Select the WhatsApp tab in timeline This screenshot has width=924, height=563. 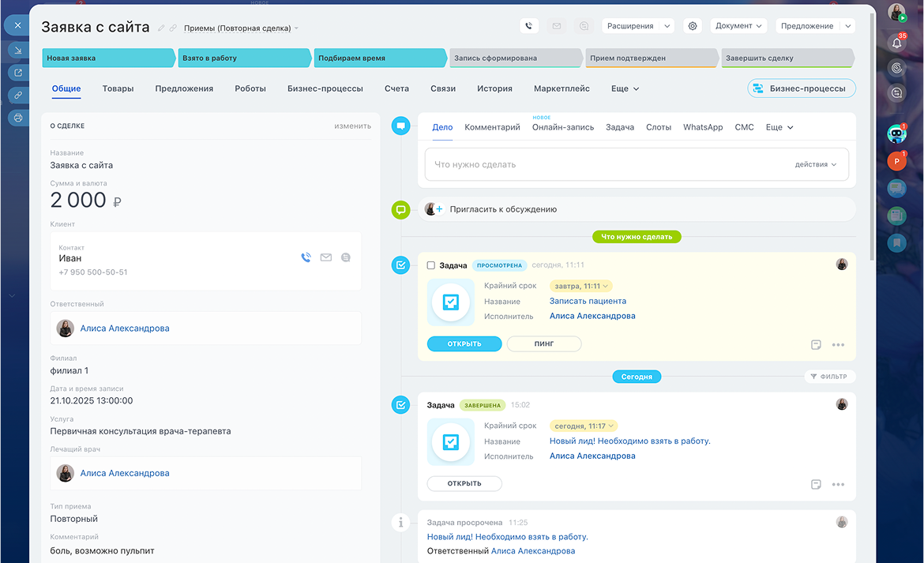702,127
